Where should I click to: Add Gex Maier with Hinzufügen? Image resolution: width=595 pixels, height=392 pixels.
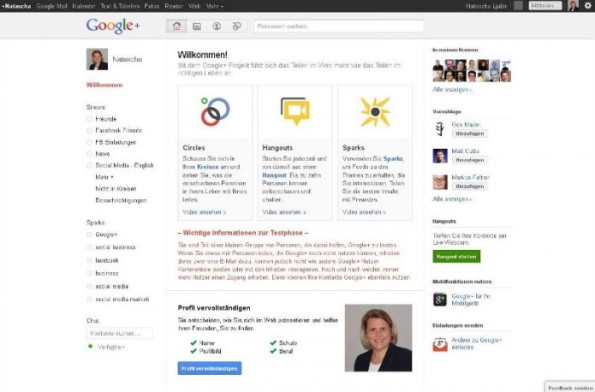pyautogui.click(x=469, y=134)
